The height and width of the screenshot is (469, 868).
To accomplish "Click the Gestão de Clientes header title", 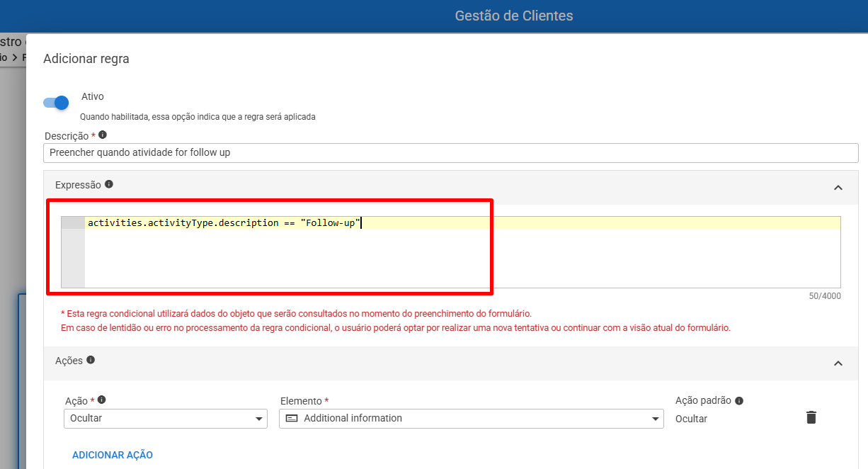I will click(514, 16).
